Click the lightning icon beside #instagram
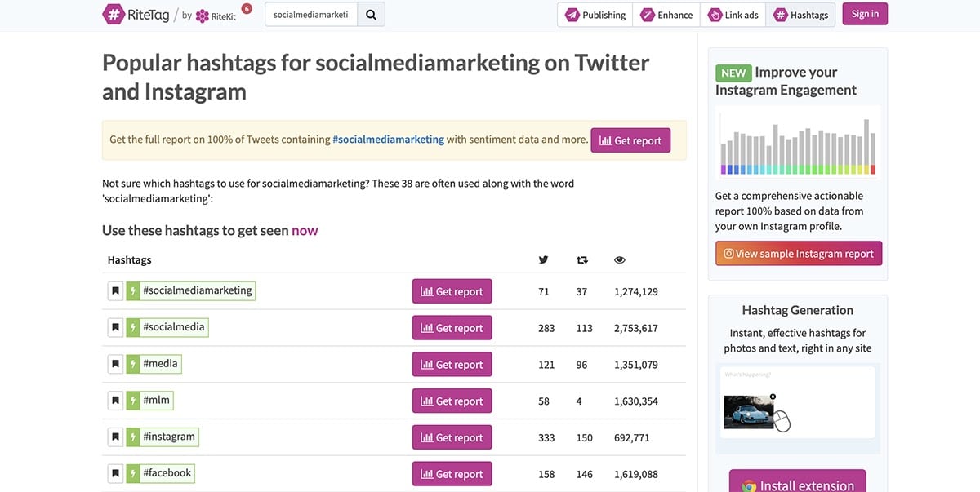The width and height of the screenshot is (980, 492). [x=133, y=437]
